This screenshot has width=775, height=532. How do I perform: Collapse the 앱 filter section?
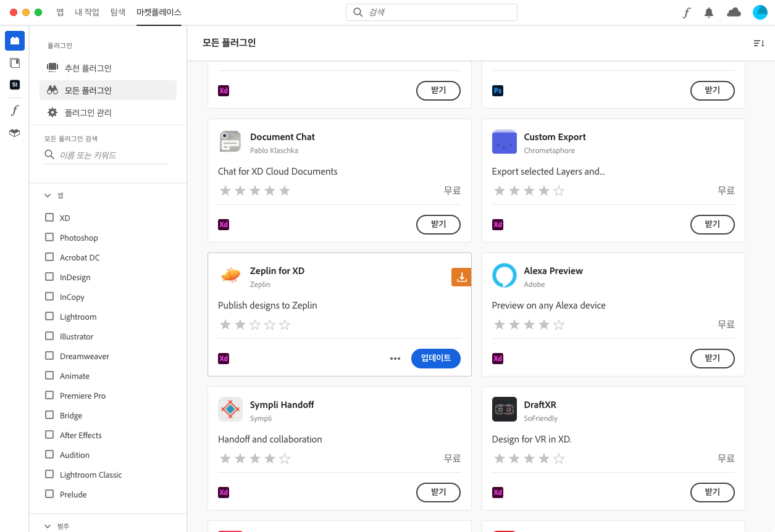click(x=48, y=195)
